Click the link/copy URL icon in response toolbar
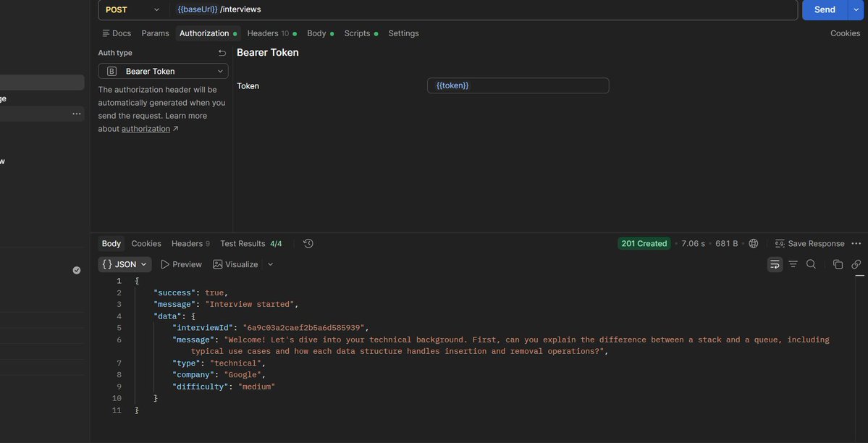Screen dimensions: 868x443 tap(856, 265)
